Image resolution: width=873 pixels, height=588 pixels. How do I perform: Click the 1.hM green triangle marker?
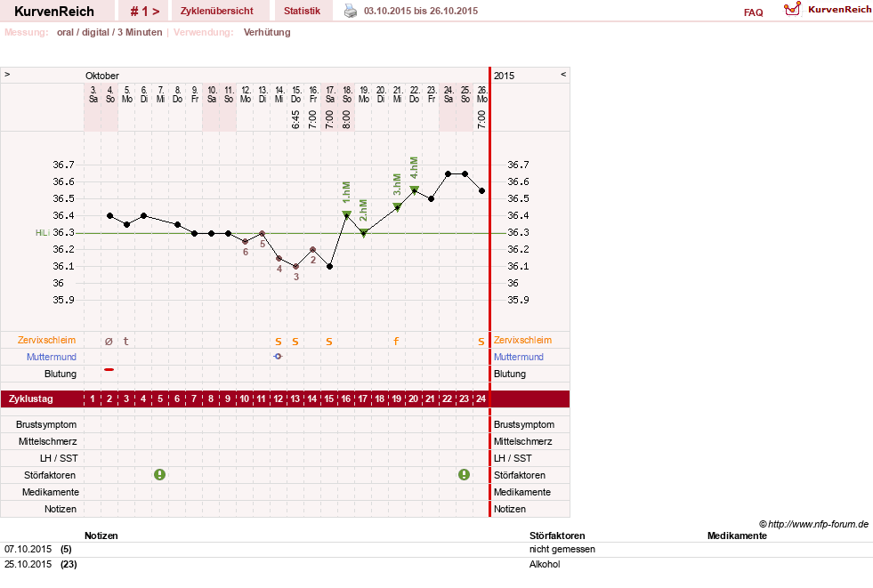click(x=346, y=214)
